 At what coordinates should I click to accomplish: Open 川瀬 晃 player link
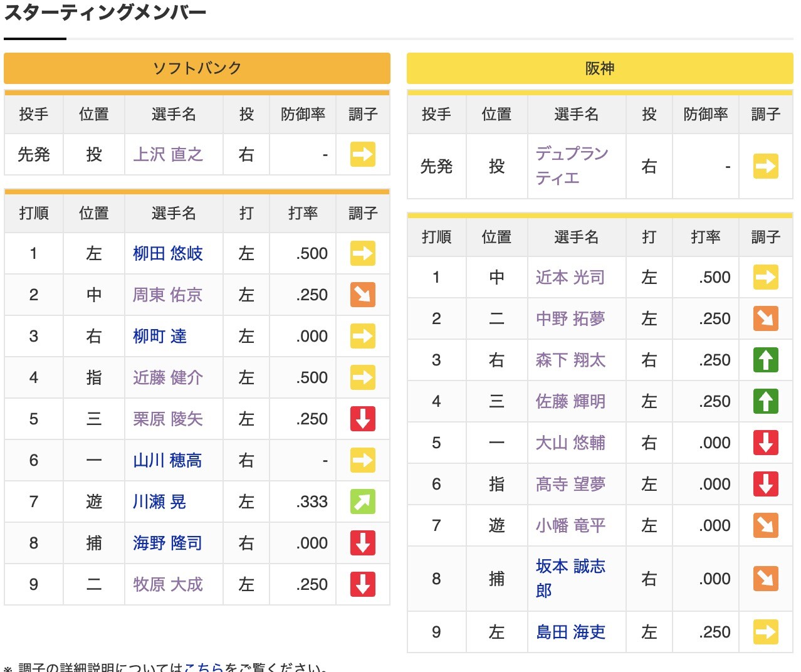[160, 501]
